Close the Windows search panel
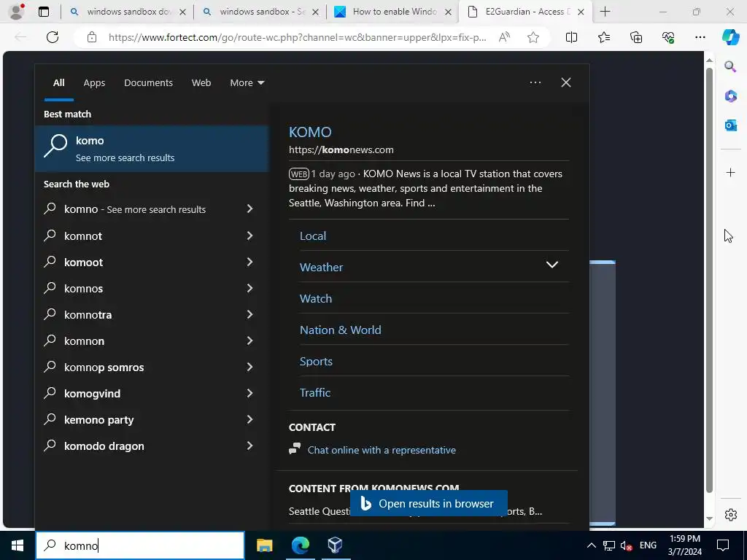 click(565, 82)
